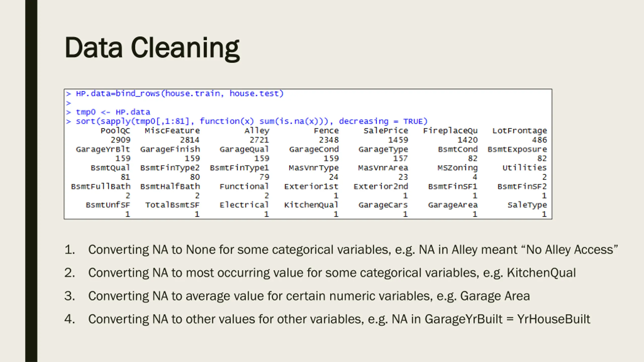The width and height of the screenshot is (644, 362).
Task: Click the BsmtUnfSF label
Action: 108,205
